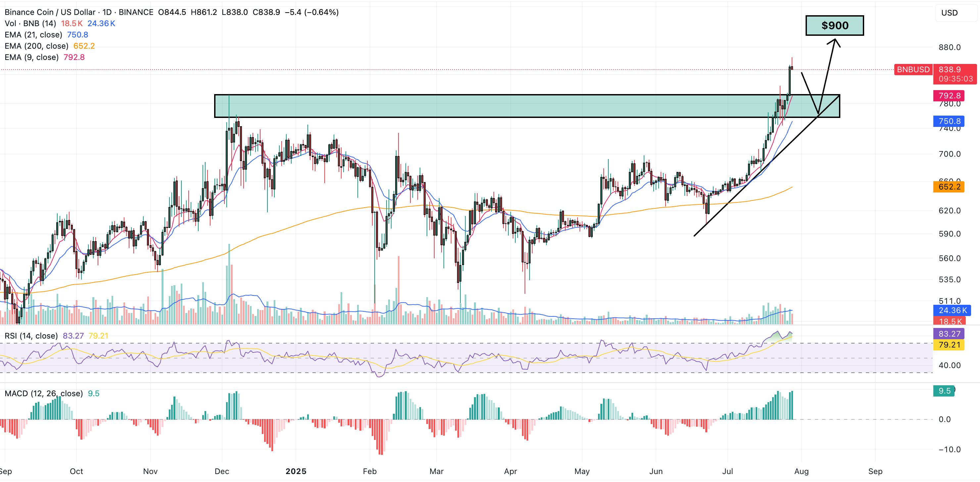Click the 9.5 MACD value axis label
Viewport: 980px width, 482px height.
944,391
